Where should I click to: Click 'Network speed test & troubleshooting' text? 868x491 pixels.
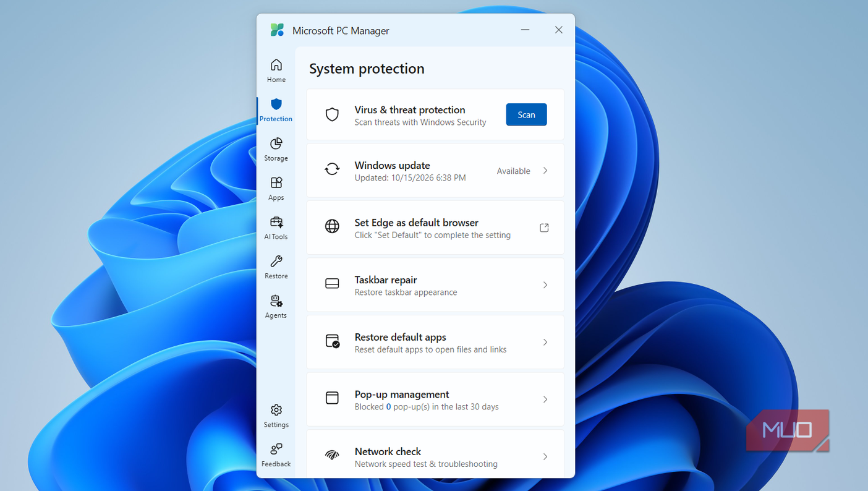click(426, 464)
